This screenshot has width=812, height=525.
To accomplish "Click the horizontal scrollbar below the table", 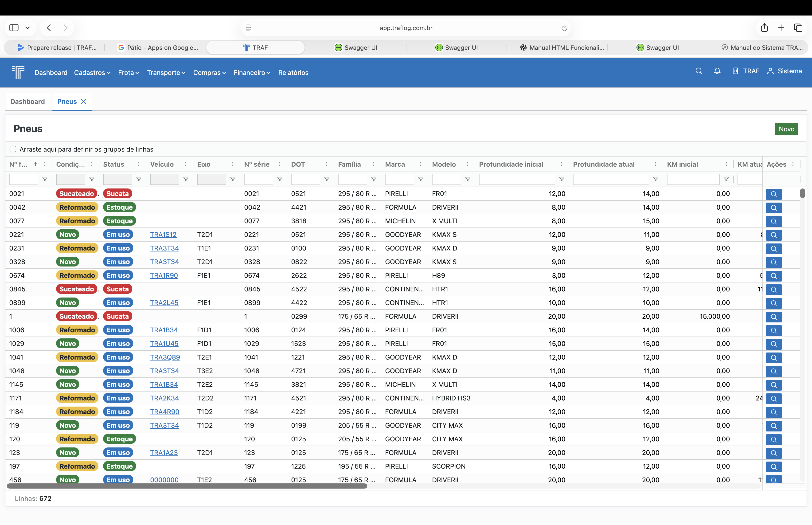I will pyautogui.click(x=187, y=486).
